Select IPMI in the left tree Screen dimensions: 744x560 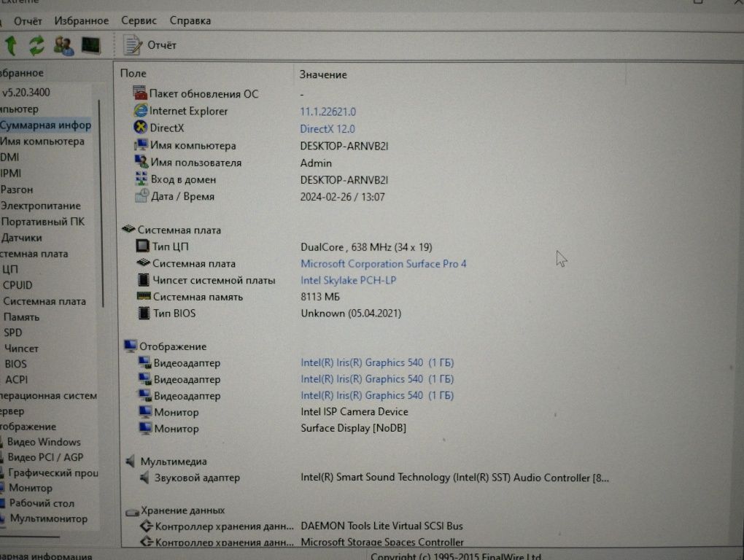point(10,173)
